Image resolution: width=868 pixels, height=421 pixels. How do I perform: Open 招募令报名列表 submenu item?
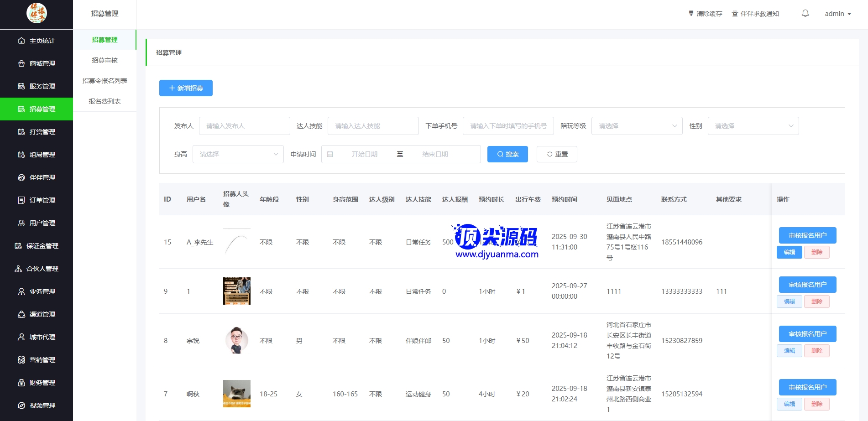pyautogui.click(x=105, y=81)
